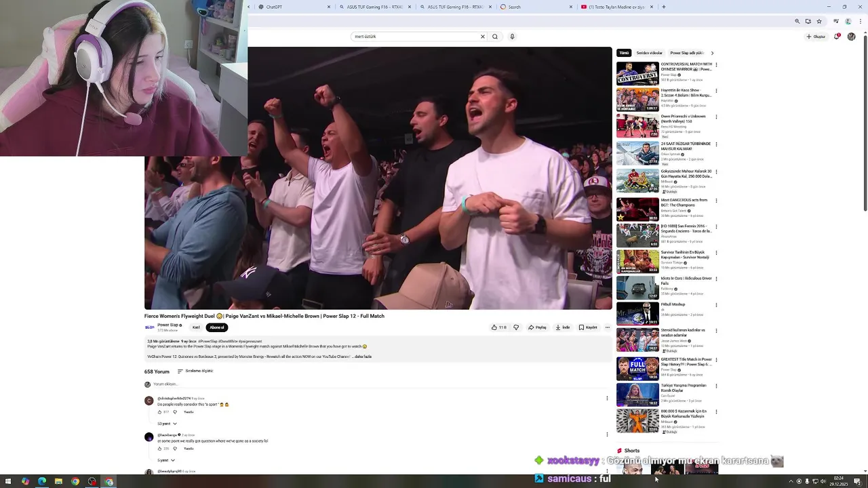The width and height of the screenshot is (868, 488).
Task: Open CONTROVERSIAL MATCH video thumbnail
Action: [637, 73]
